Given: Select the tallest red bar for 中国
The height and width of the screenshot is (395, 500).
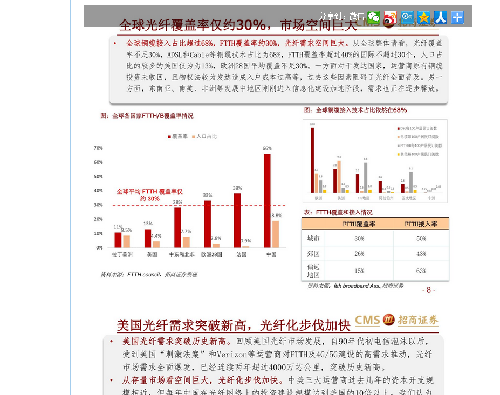Looking at the screenshot, I should [x=267, y=201].
